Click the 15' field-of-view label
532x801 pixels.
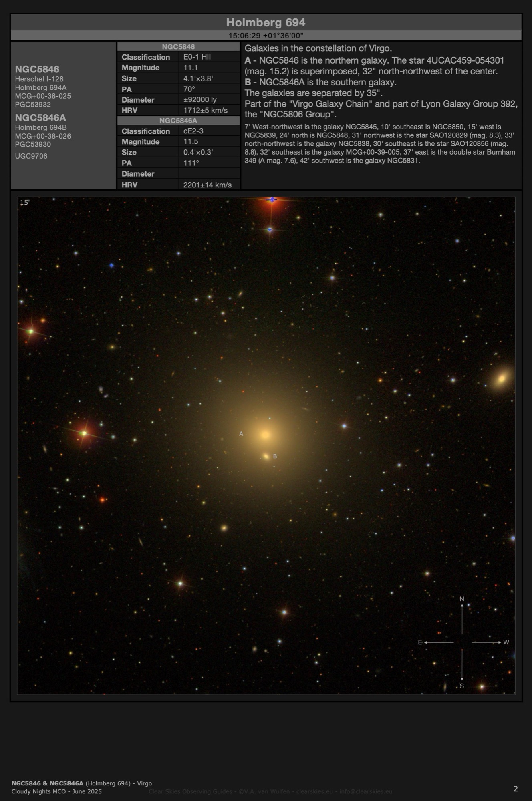pos(25,203)
